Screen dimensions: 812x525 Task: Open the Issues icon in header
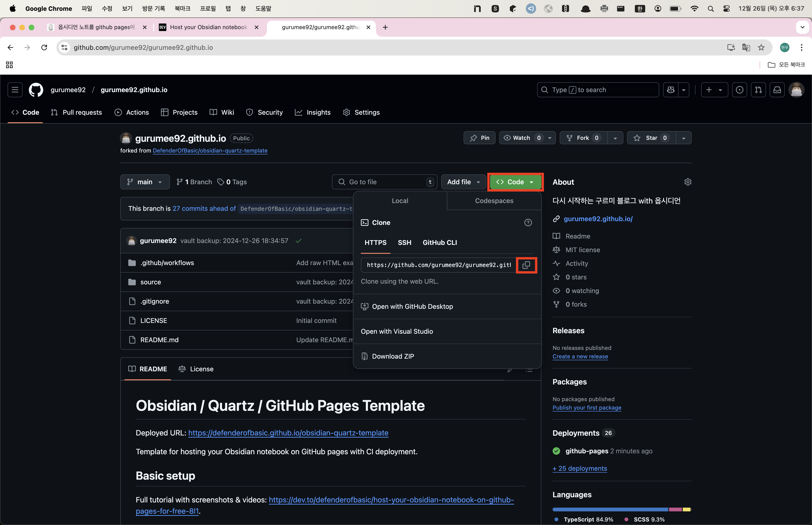tap(739, 90)
